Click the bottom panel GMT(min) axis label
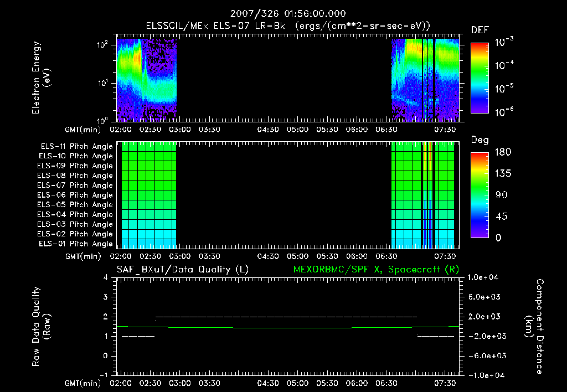 coord(83,383)
